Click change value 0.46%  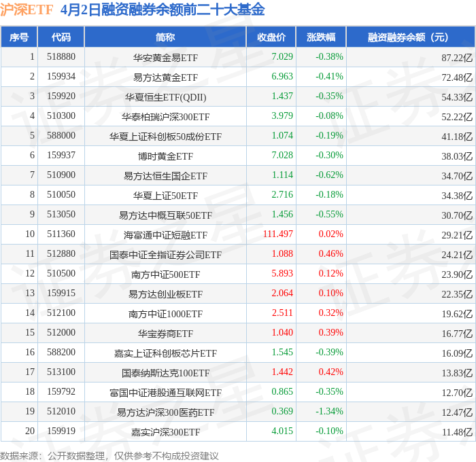pyautogui.click(x=331, y=254)
